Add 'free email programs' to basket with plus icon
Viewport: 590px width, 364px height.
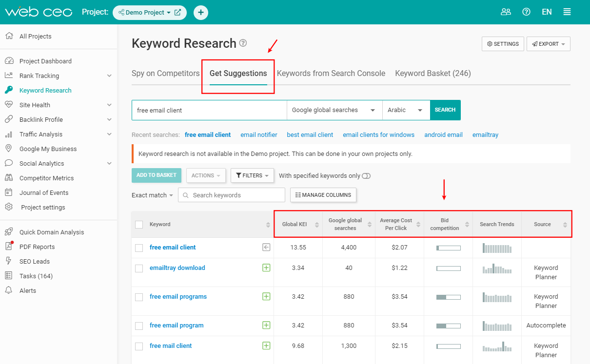266,296
